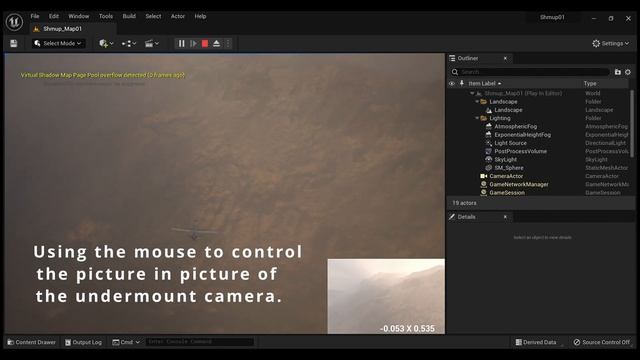Image resolution: width=640 pixels, height=360 pixels.
Task: Click the Light Source actor icon
Action: pyautogui.click(x=489, y=143)
